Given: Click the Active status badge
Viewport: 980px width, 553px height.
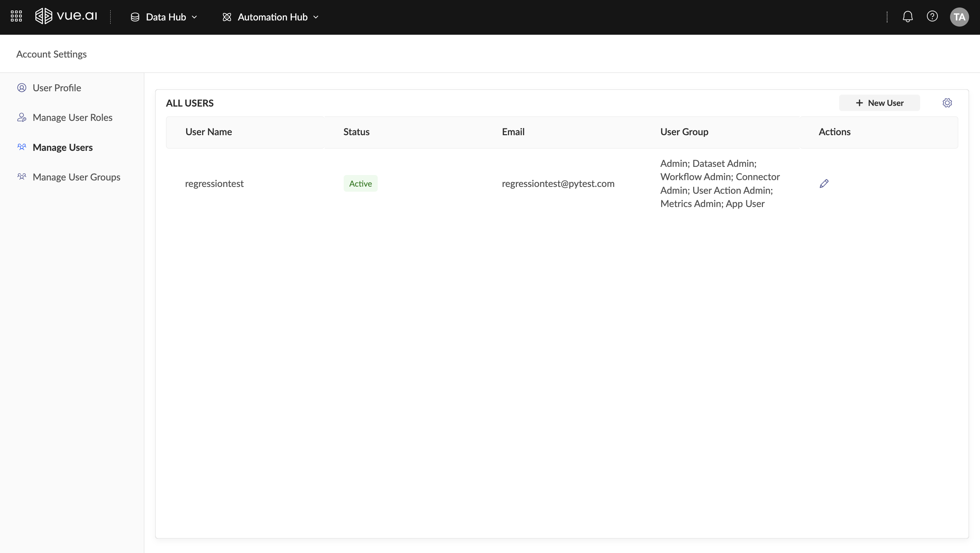Looking at the screenshot, I should 360,184.
